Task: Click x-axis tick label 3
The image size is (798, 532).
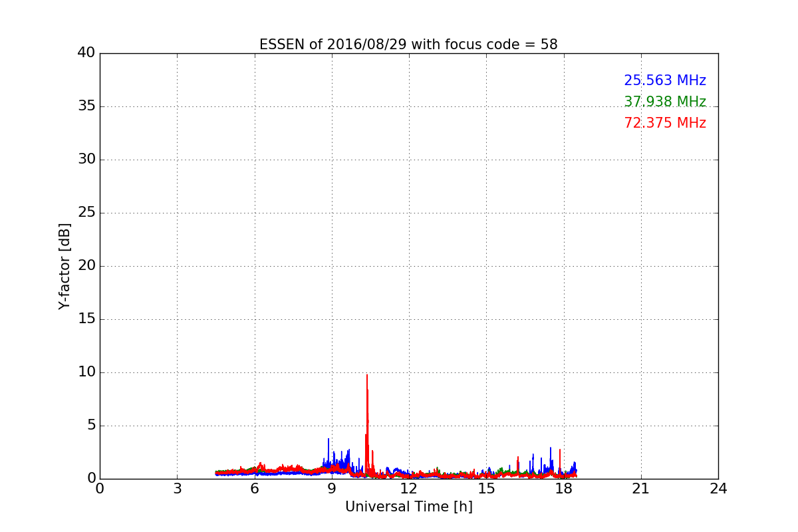Action: 177,489
